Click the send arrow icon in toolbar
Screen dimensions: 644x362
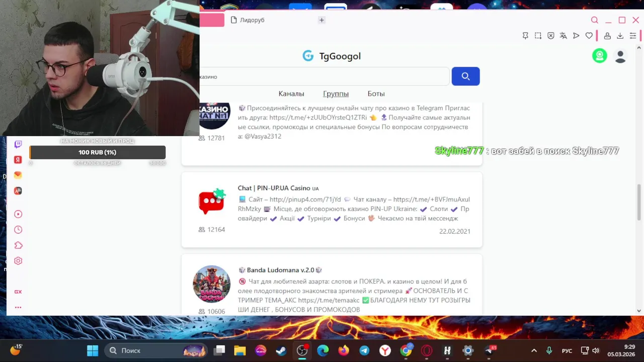(576, 36)
